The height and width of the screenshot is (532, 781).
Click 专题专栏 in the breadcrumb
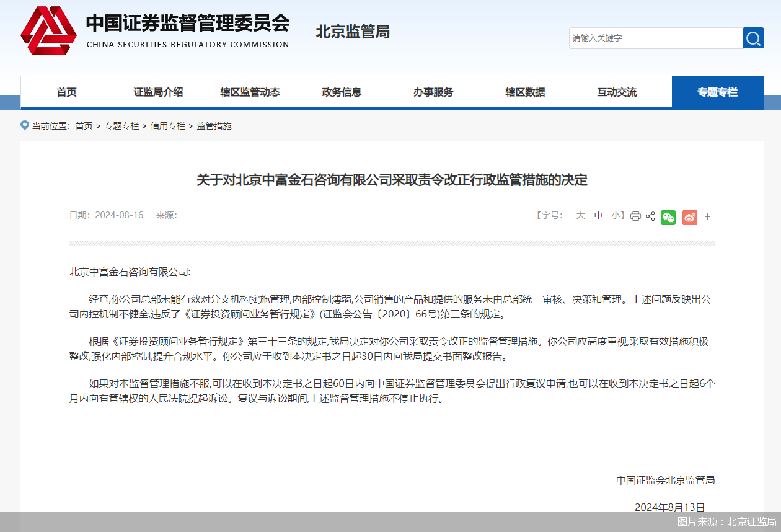click(x=121, y=126)
